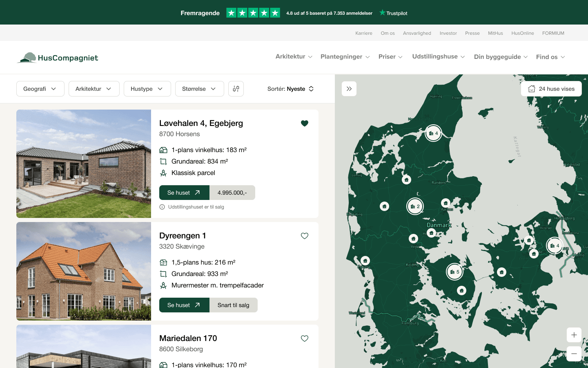Collapse the map with double-chevron button

click(349, 89)
